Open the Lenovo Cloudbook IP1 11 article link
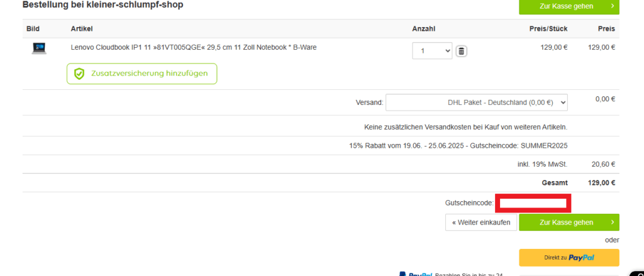644x276 pixels. pyautogui.click(x=194, y=47)
